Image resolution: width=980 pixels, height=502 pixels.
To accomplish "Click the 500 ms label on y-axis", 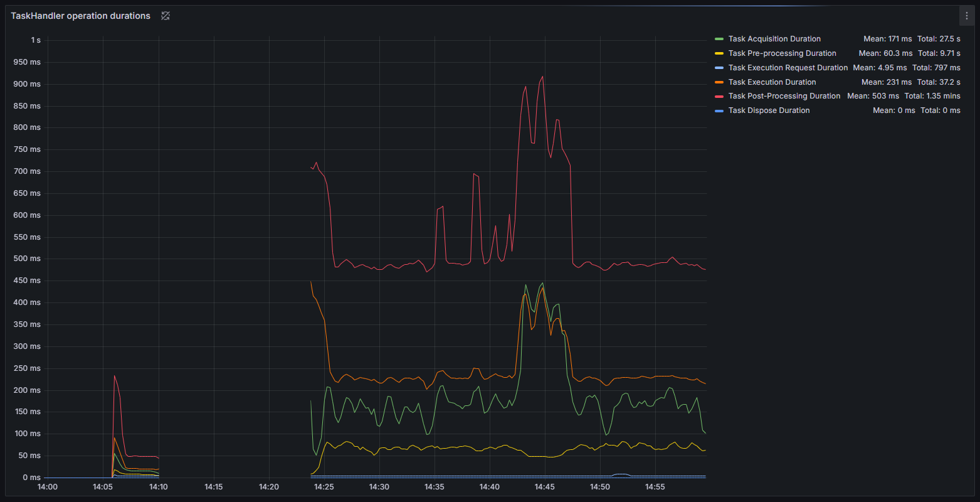I will (x=28, y=259).
